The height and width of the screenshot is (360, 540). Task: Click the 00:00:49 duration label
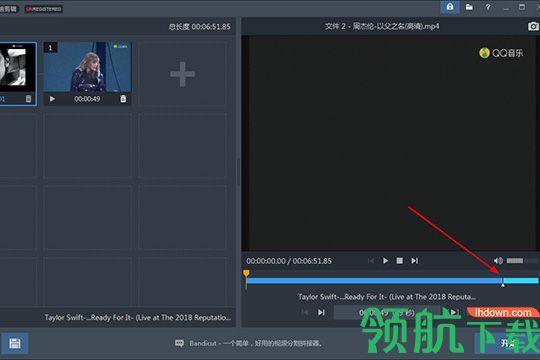point(87,99)
